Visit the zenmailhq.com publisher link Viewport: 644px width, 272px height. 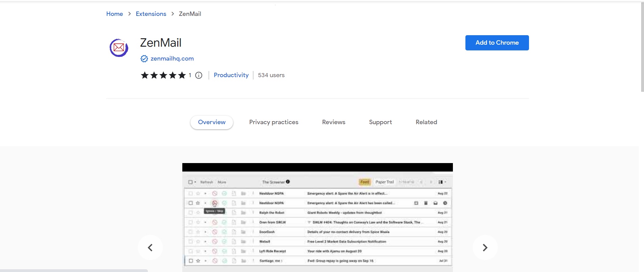click(x=172, y=59)
